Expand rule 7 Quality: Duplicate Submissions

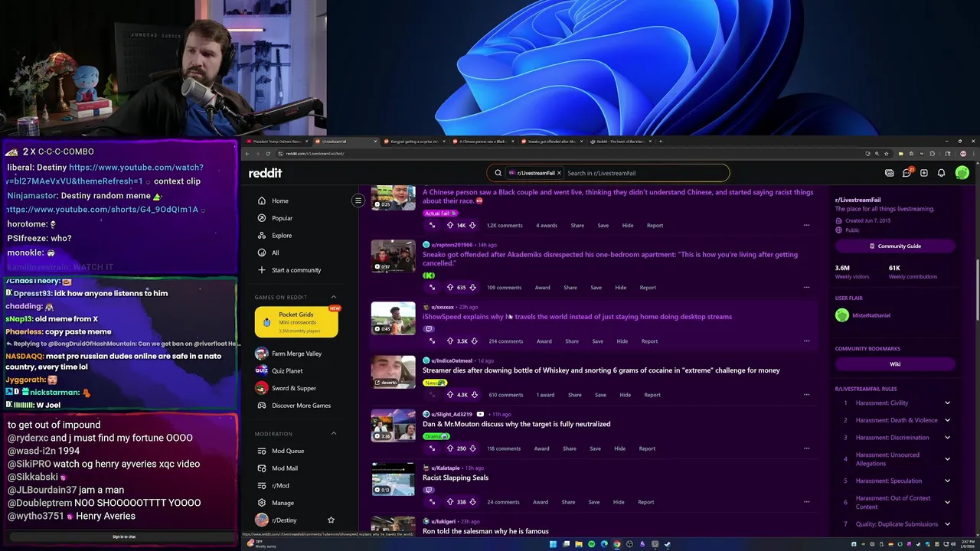[x=947, y=524]
